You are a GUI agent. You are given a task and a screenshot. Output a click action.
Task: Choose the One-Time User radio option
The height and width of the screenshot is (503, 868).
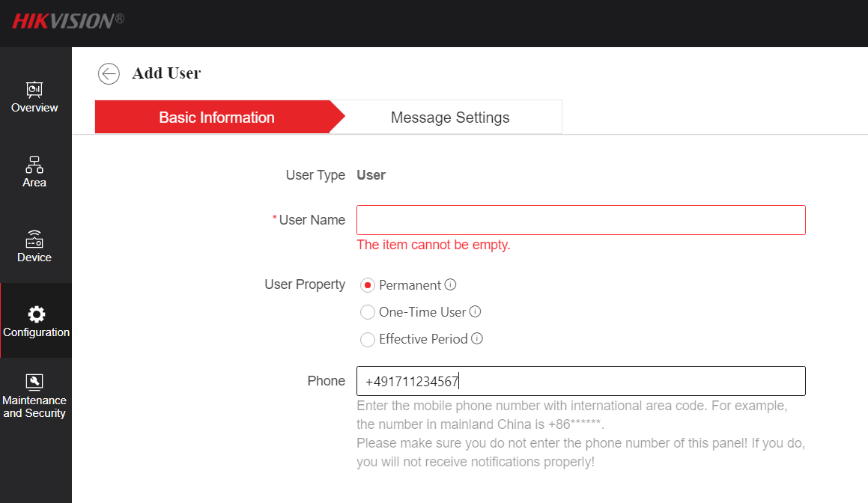(368, 313)
